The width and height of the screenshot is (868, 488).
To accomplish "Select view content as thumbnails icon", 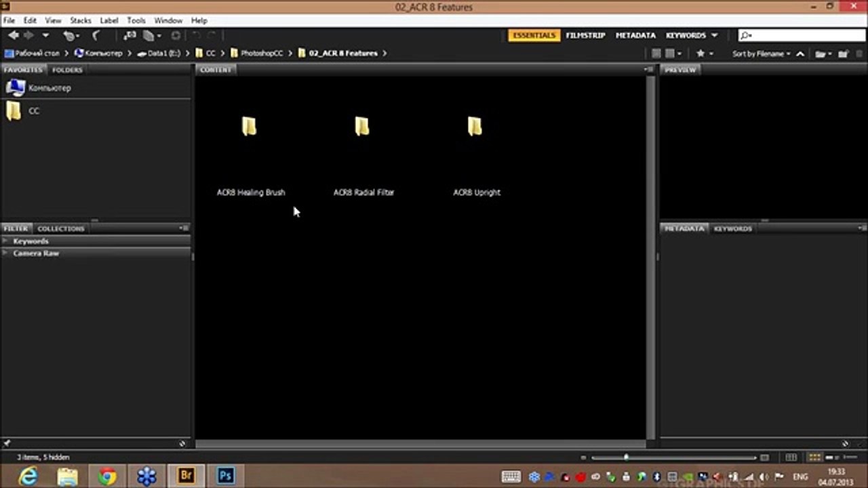I will [x=815, y=457].
